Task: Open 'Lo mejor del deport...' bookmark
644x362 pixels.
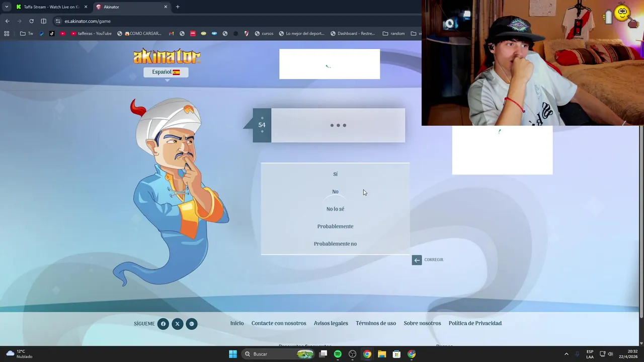Action: tap(301, 34)
